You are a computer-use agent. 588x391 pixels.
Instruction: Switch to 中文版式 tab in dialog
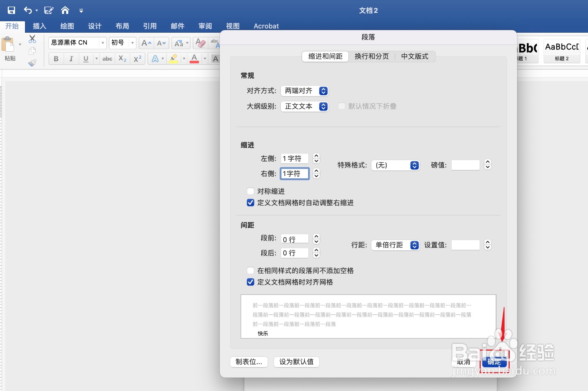(x=415, y=56)
